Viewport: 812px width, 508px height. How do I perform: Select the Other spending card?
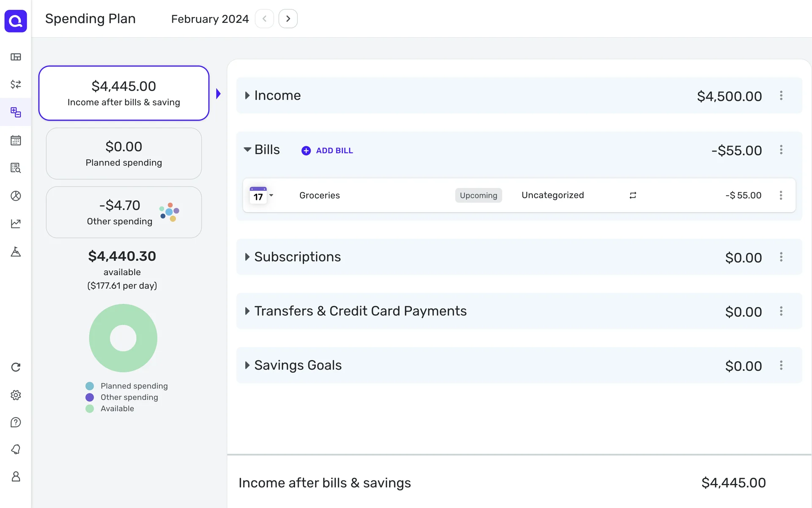pos(123,212)
